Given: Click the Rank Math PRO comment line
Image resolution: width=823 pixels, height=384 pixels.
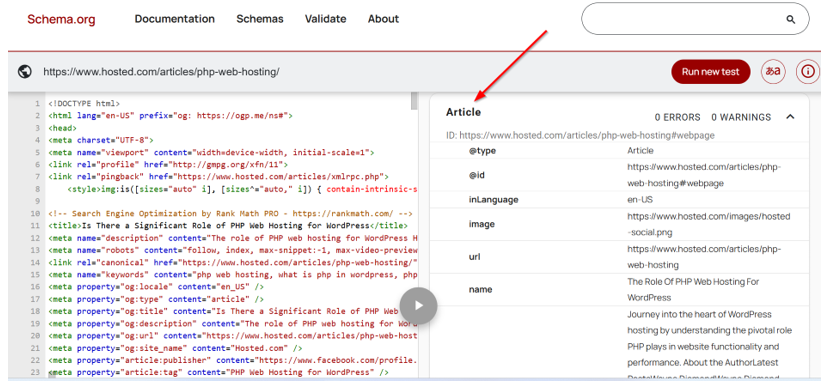Looking at the screenshot, I should [230, 214].
